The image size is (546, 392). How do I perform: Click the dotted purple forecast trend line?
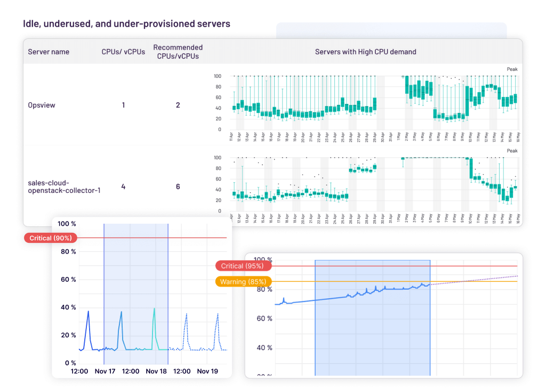(475, 279)
